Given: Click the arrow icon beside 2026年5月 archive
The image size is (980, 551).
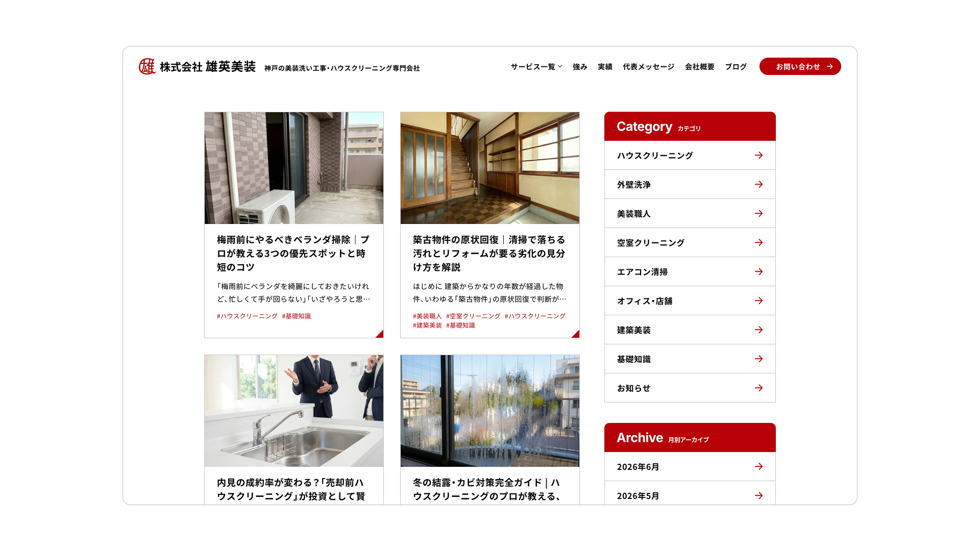Looking at the screenshot, I should (758, 495).
